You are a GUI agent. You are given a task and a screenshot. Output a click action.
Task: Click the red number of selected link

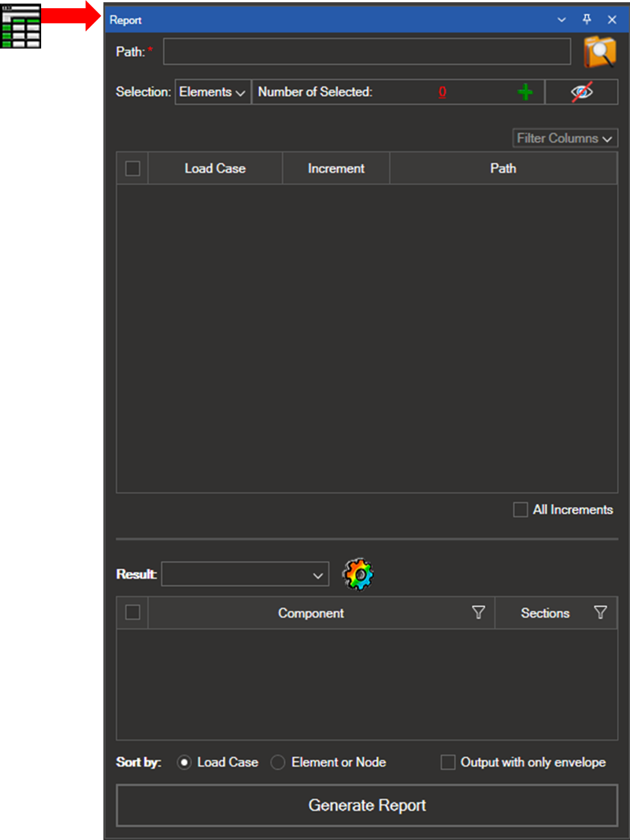click(443, 93)
